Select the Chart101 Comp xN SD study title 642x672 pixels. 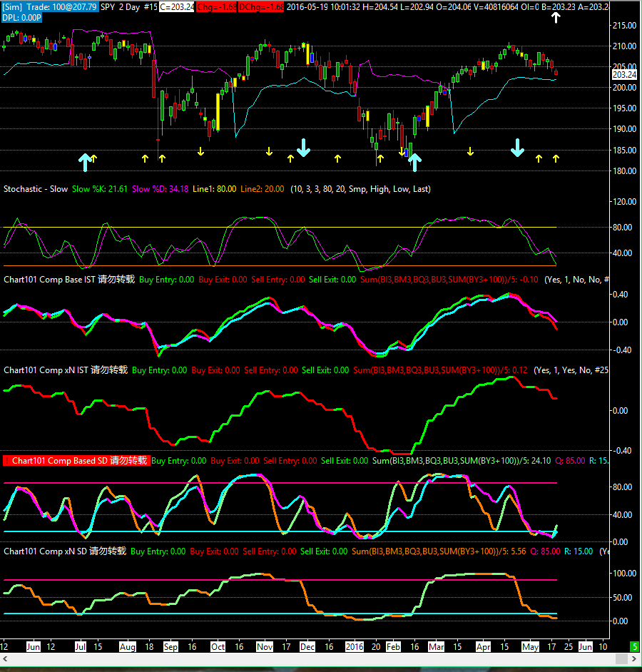(x=65, y=551)
